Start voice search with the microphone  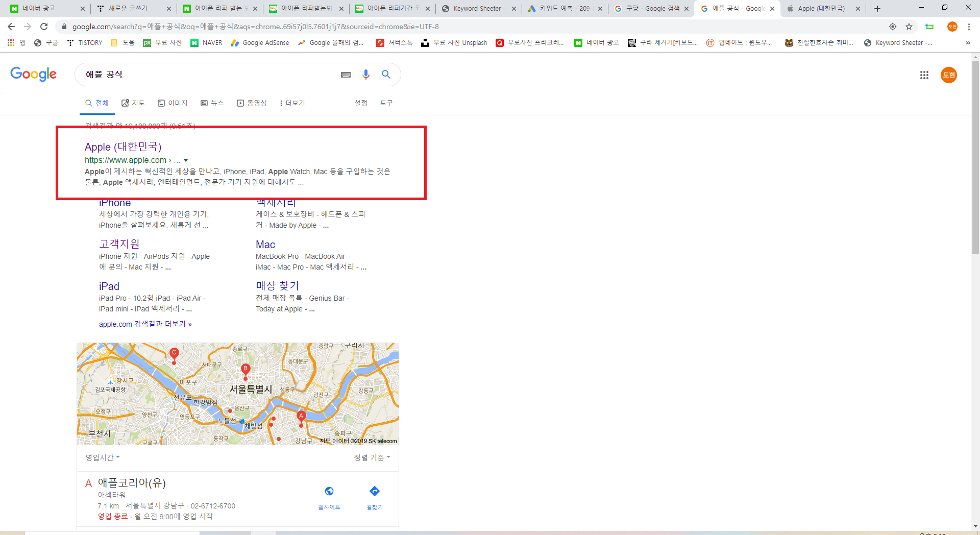tap(366, 75)
